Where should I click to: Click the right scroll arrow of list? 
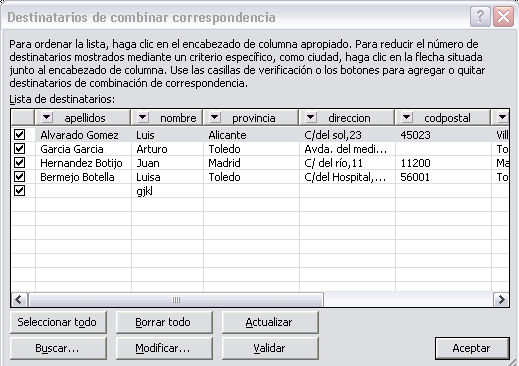(501, 300)
